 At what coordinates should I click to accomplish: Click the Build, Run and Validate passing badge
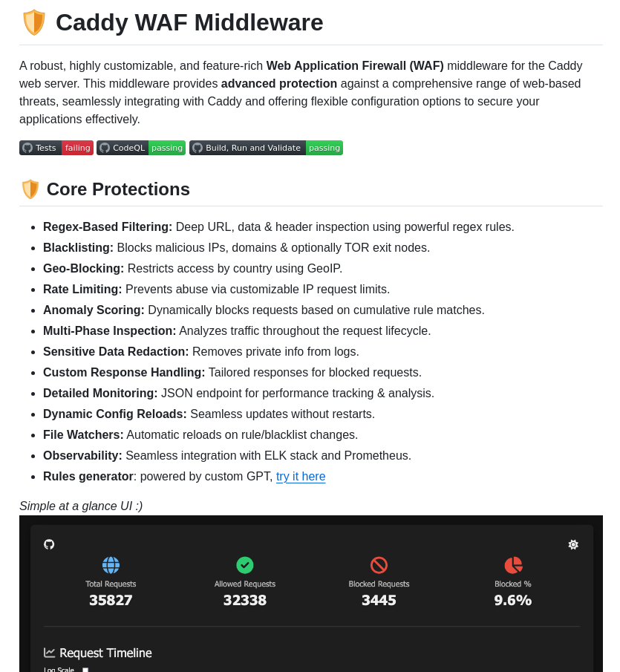[x=265, y=148]
